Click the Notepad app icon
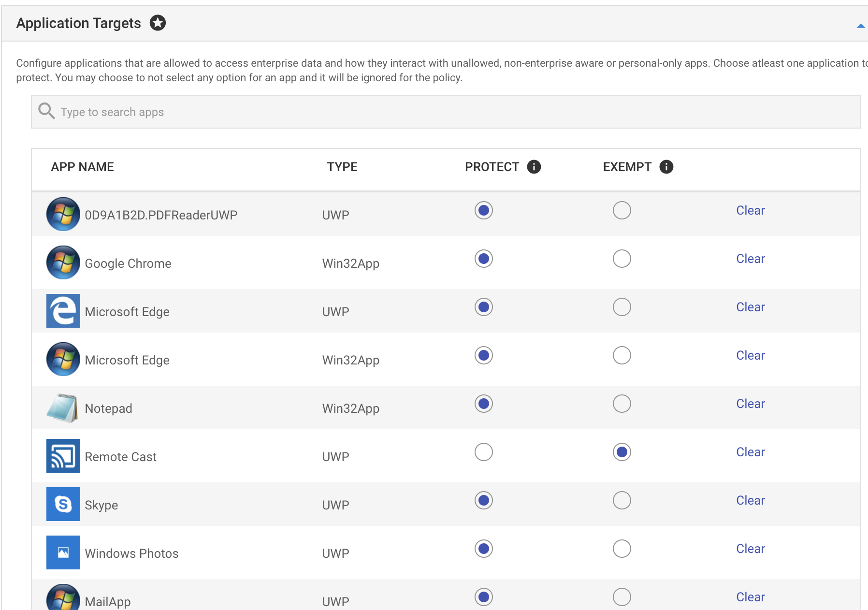 pyautogui.click(x=63, y=407)
